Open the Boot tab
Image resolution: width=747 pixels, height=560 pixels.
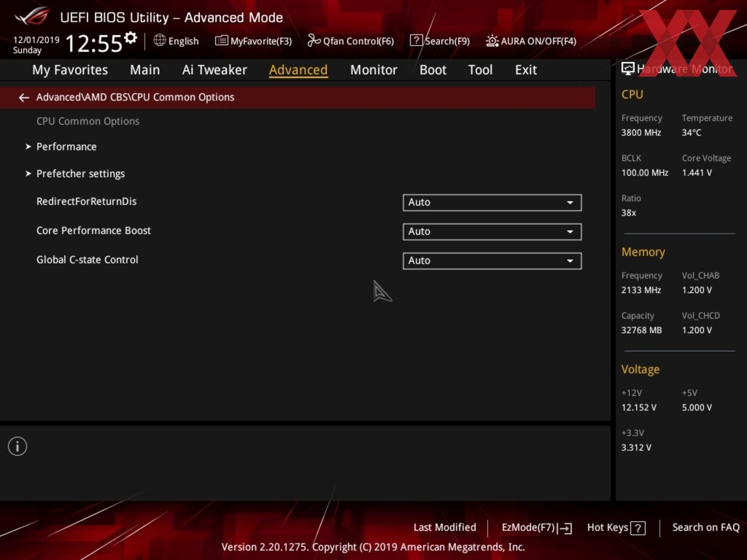[x=433, y=70]
